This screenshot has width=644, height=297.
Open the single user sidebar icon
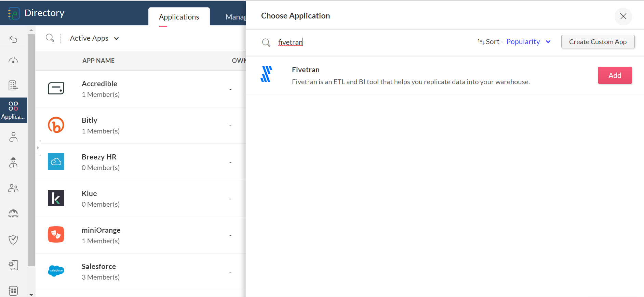click(x=13, y=137)
